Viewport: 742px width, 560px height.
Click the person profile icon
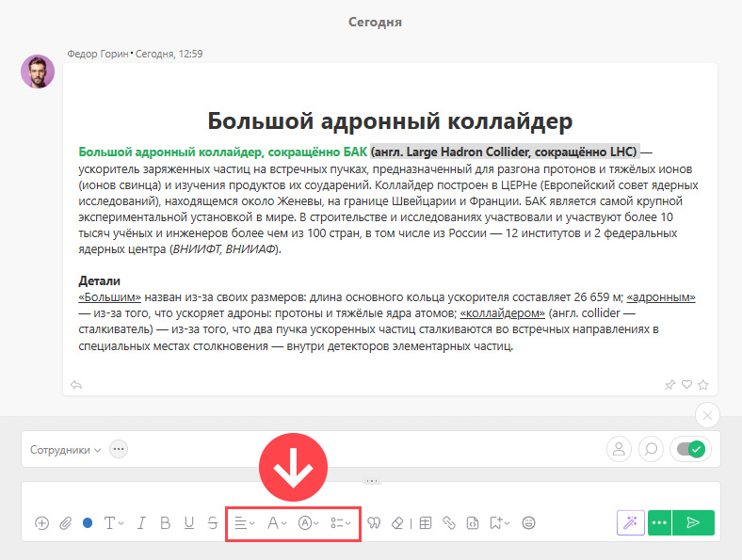tap(619, 449)
